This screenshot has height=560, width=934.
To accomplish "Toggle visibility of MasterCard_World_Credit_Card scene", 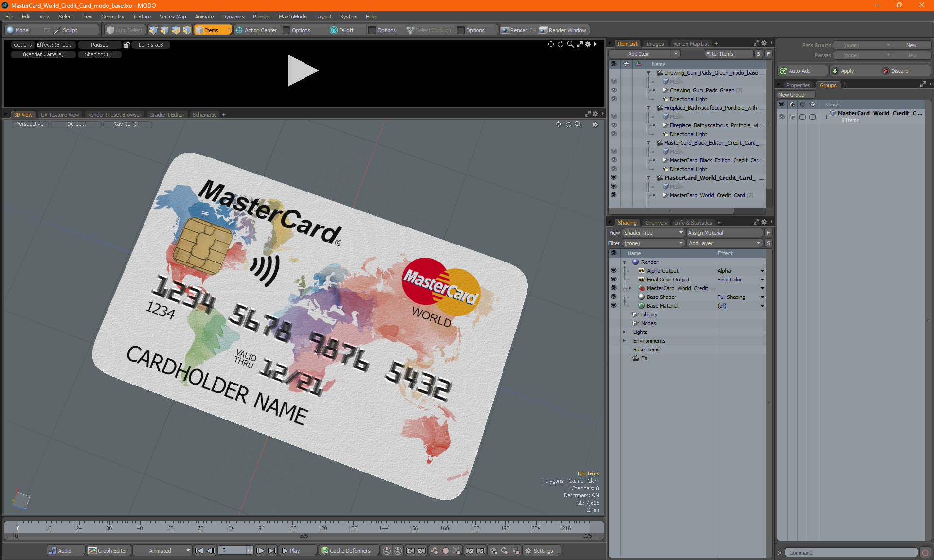I will [613, 178].
